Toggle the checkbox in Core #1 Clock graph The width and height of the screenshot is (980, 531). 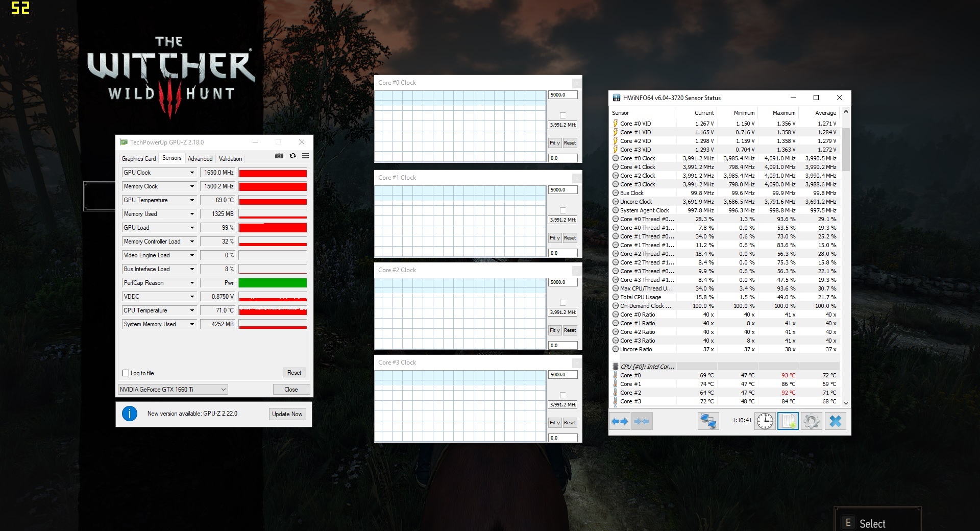pyautogui.click(x=562, y=210)
